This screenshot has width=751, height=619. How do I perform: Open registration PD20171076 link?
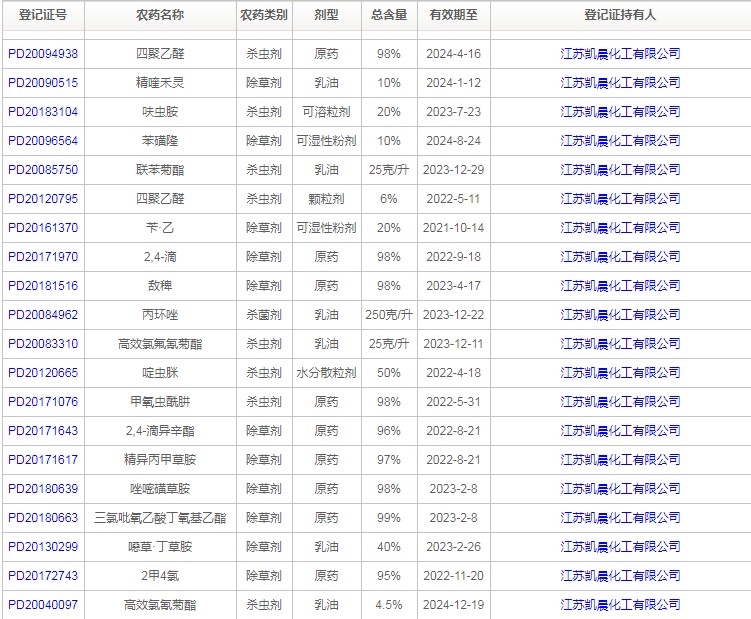43,401
